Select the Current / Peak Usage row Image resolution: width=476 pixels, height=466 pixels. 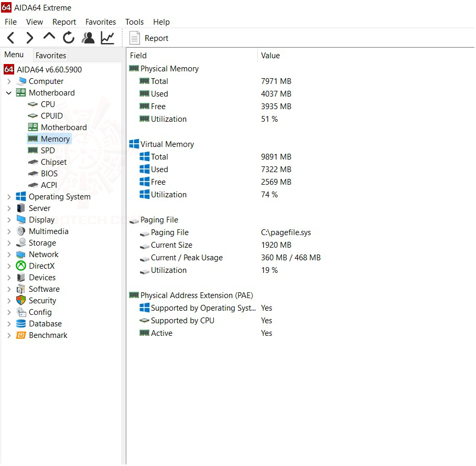click(x=187, y=258)
